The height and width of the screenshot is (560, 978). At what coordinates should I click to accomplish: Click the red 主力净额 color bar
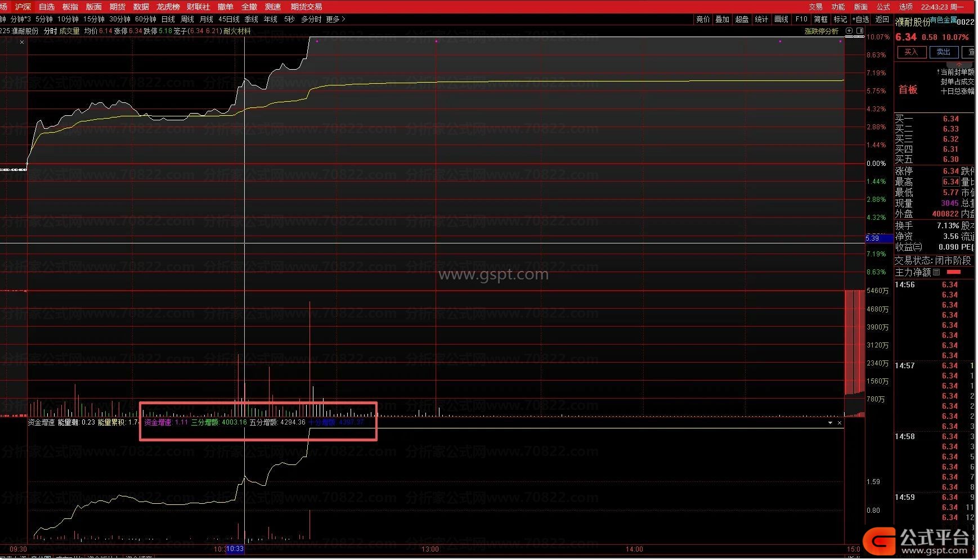pos(953,272)
